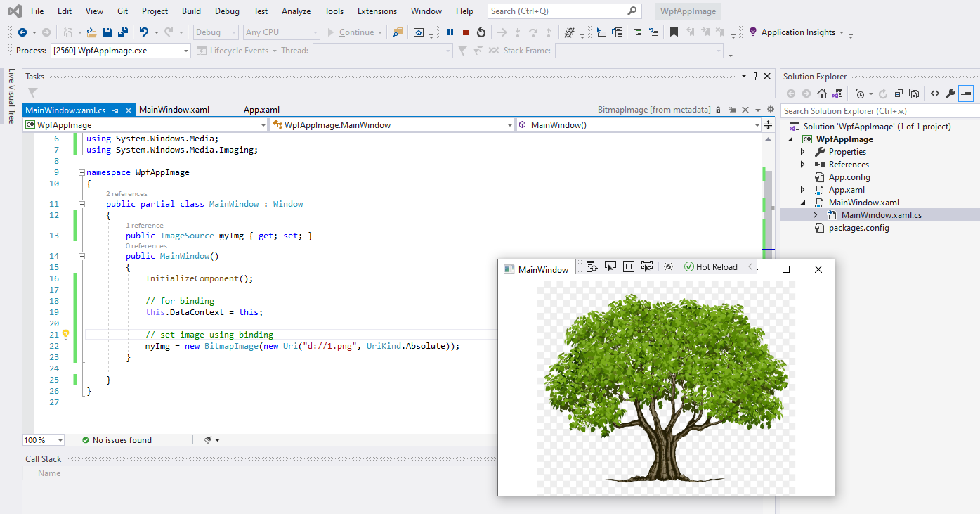Toggle bookmark on the current line

click(x=674, y=32)
